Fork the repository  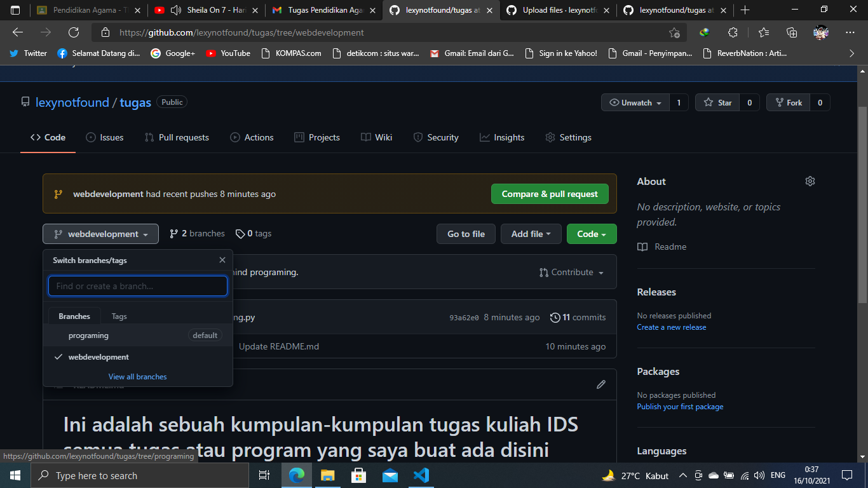point(788,102)
